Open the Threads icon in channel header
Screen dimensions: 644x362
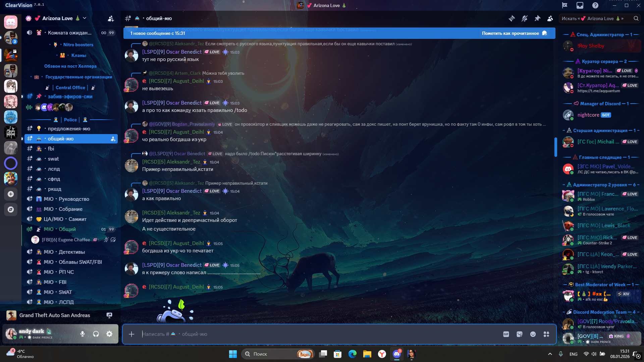click(x=512, y=18)
